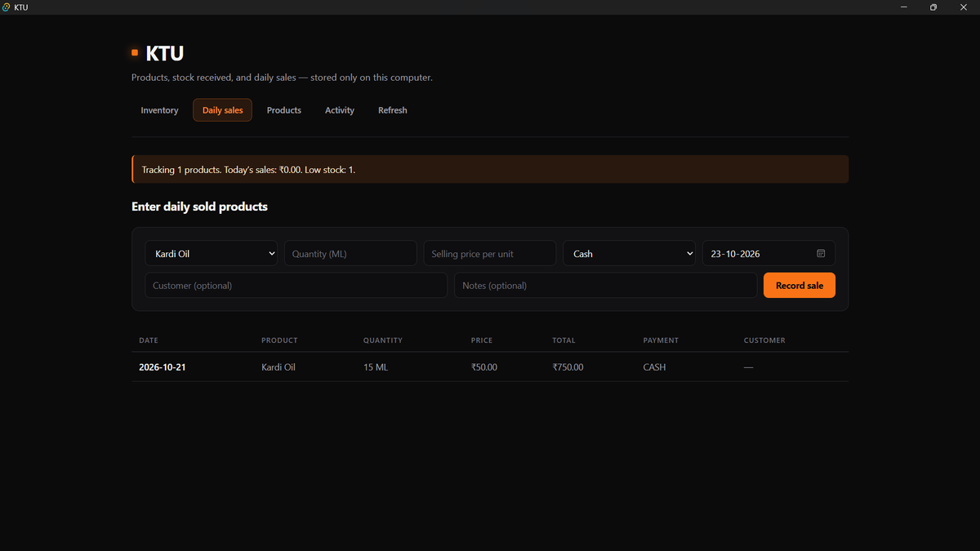Click the PRODUCT column header
Image resolution: width=980 pixels, height=551 pixels.
[279, 340]
